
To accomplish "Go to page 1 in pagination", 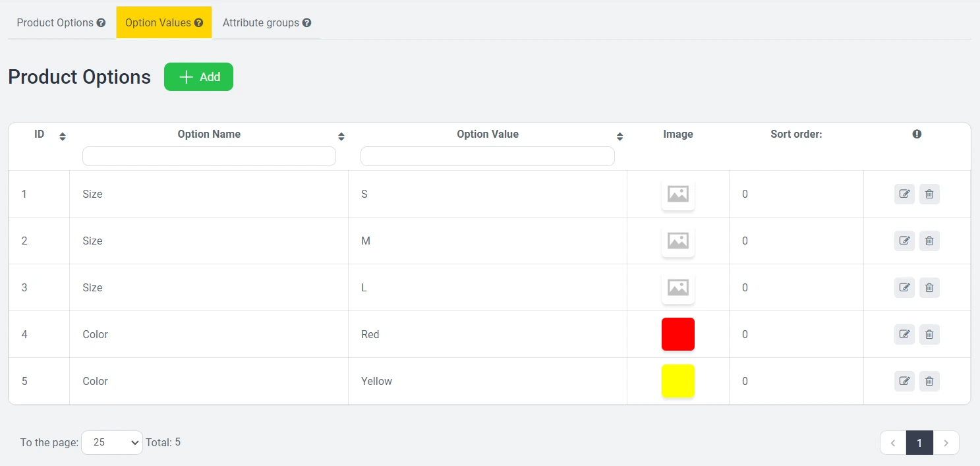I will click(x=919, y=443).
